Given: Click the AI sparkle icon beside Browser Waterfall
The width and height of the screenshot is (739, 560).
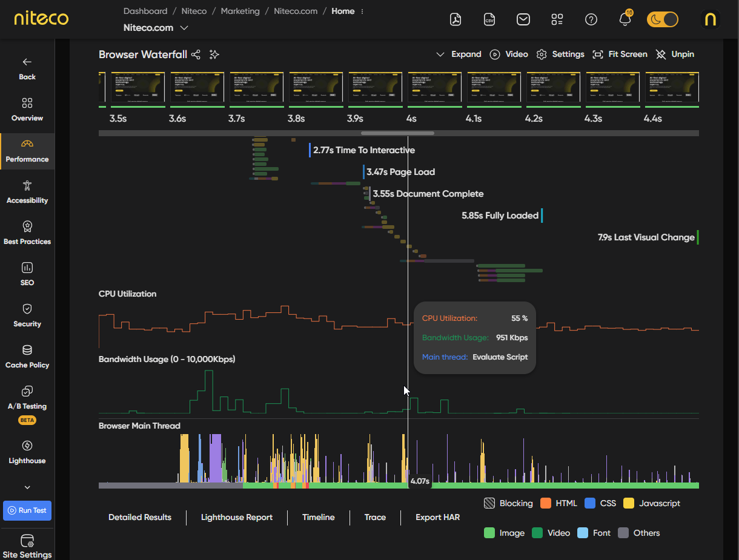Looking at the screenshot, I should coord(214,54).
